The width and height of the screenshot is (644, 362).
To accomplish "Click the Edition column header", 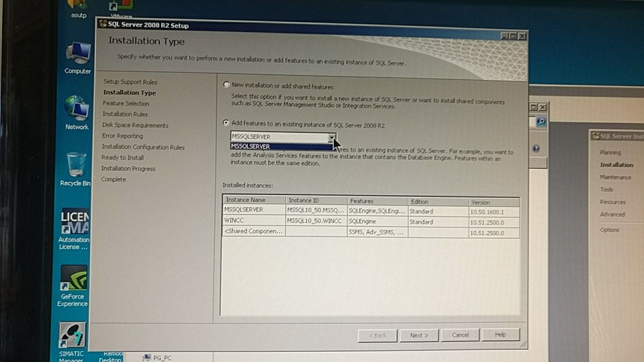I will (438, 202).
